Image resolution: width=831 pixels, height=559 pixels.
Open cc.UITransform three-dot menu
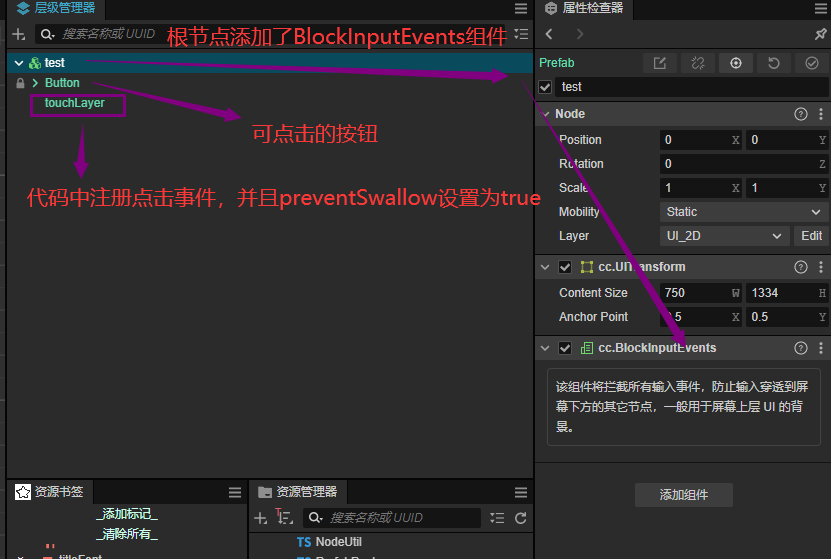pos(821,267)
